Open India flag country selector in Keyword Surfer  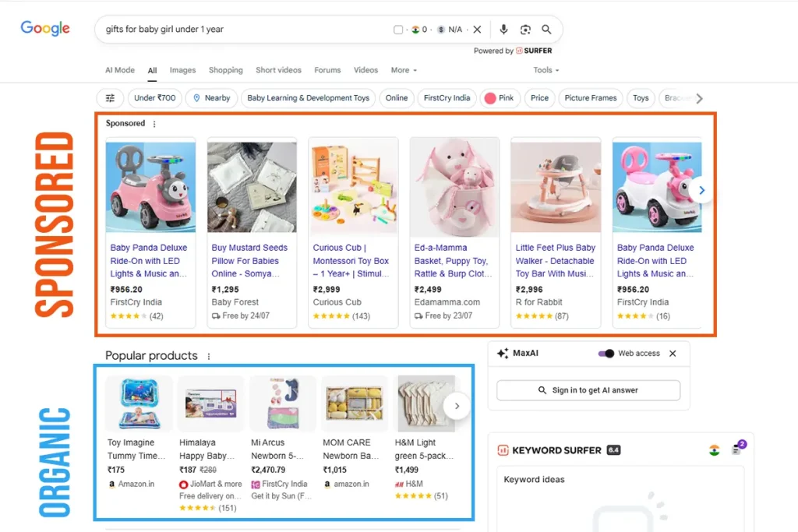point(714,450)
